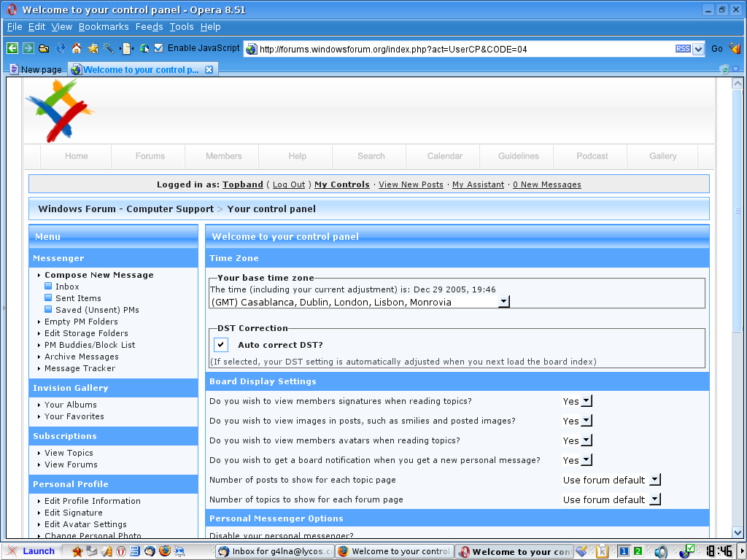Open the address bar history dropdown arrow
Image resolution: width=747 pixels, height=560 pixels.
point(698,49)
